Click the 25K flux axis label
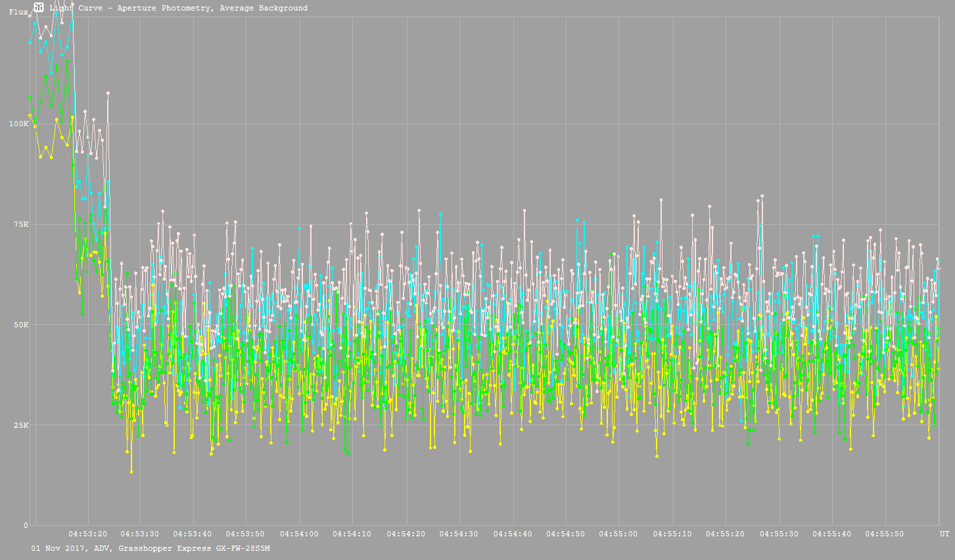This screenshot has height=560, width=955. [21, 425]
